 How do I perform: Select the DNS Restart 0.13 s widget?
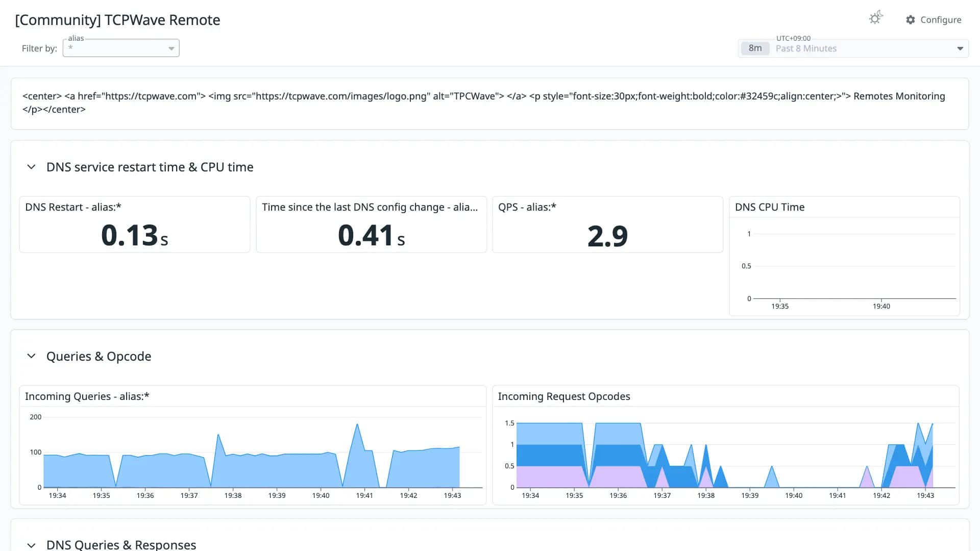click(x=135, y=224)
